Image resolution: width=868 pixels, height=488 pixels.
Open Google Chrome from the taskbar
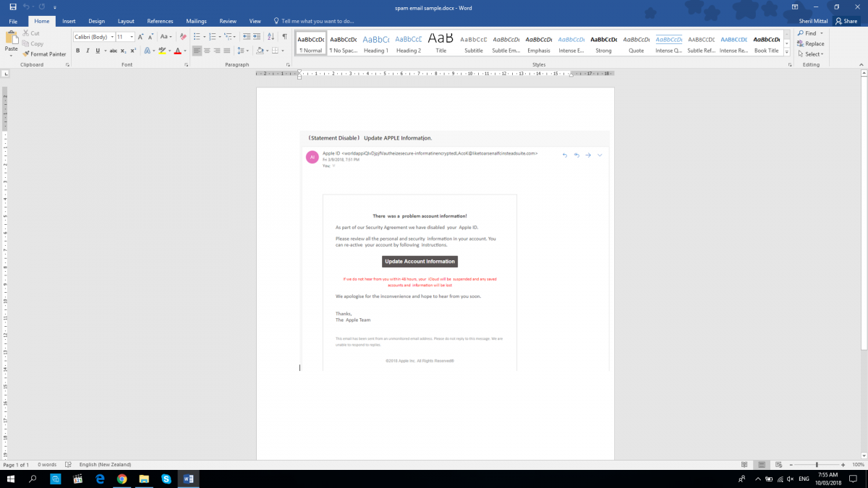tap(122, 479)
